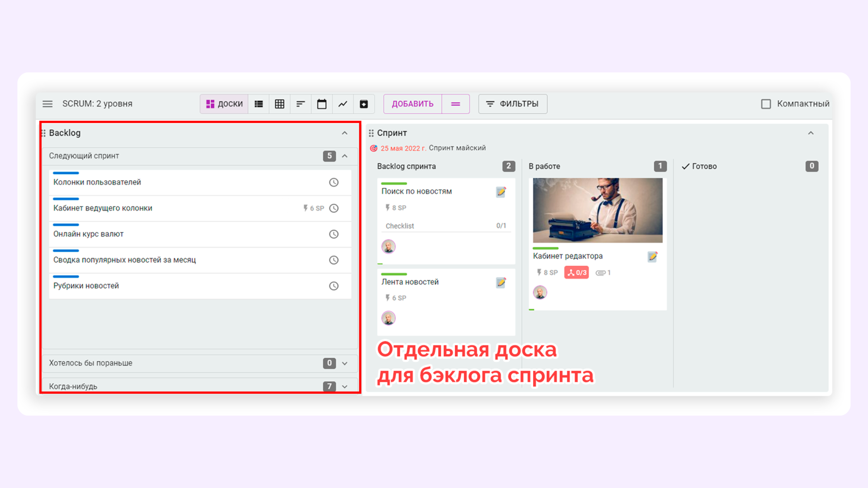The height and width of the screenshot is (488, 868).
Task: Expand Хотелось бы пораньше section
Action: (x=344, y=363)
